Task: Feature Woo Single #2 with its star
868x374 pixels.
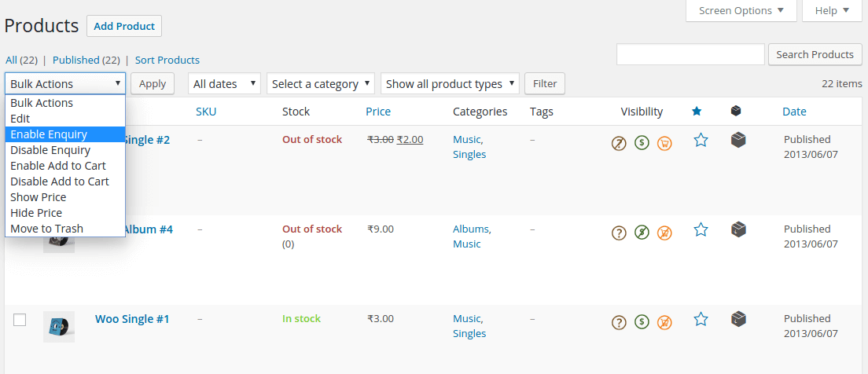Action: [x=701, y=140]
